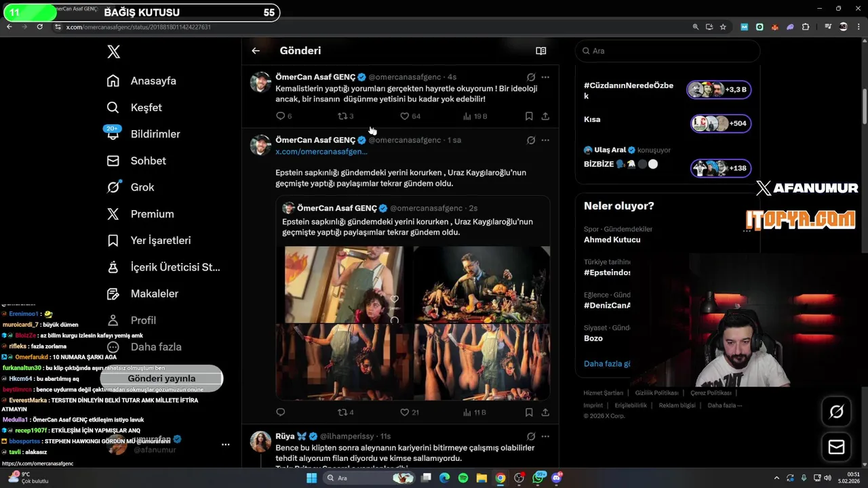The width and height of the screenshot is (868, 488).
Task: Open the Erişilebilirlik footer link
Action: pyautogui.click(x=631, y=405)
